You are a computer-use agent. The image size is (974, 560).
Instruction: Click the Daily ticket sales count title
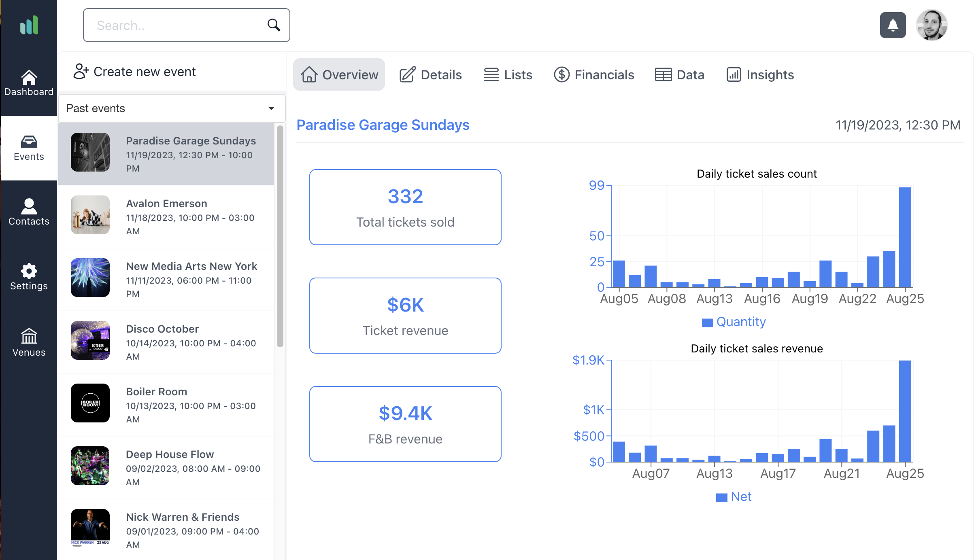[x=757, y=174]
